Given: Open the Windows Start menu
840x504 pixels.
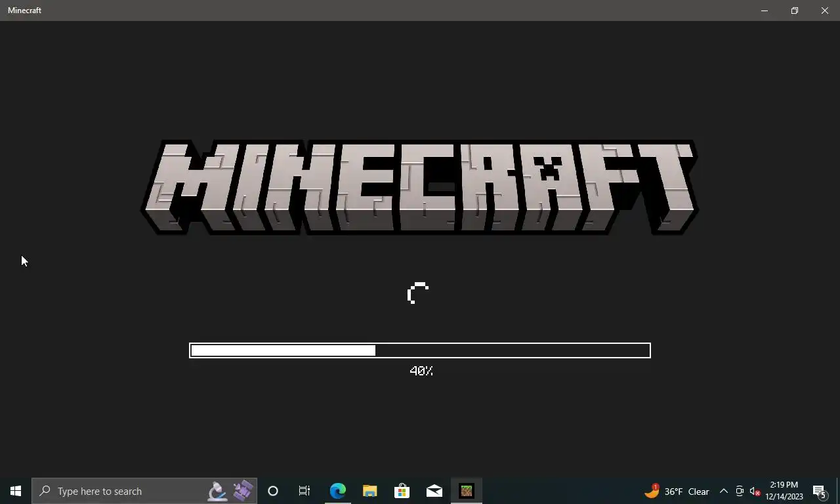Looking at the screenshot, I should click(16, 491).
